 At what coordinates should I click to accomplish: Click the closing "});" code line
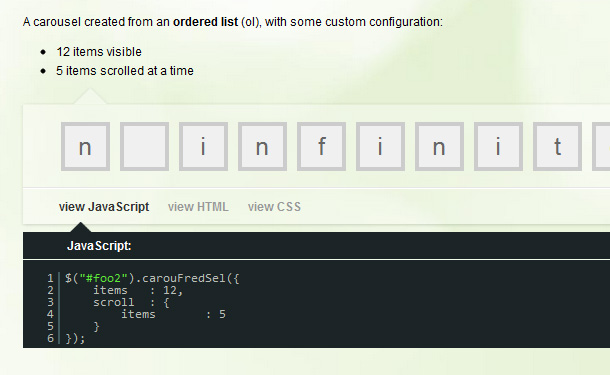(x=75, y=338)
